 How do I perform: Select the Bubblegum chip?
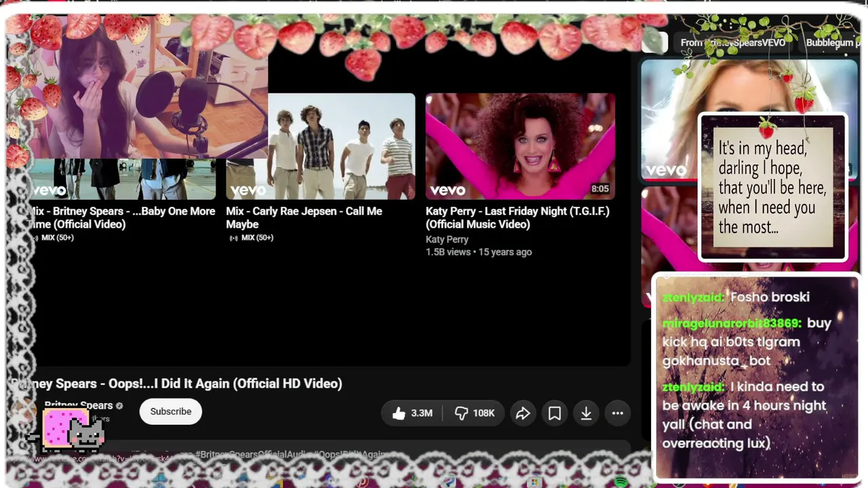[829, 43]
